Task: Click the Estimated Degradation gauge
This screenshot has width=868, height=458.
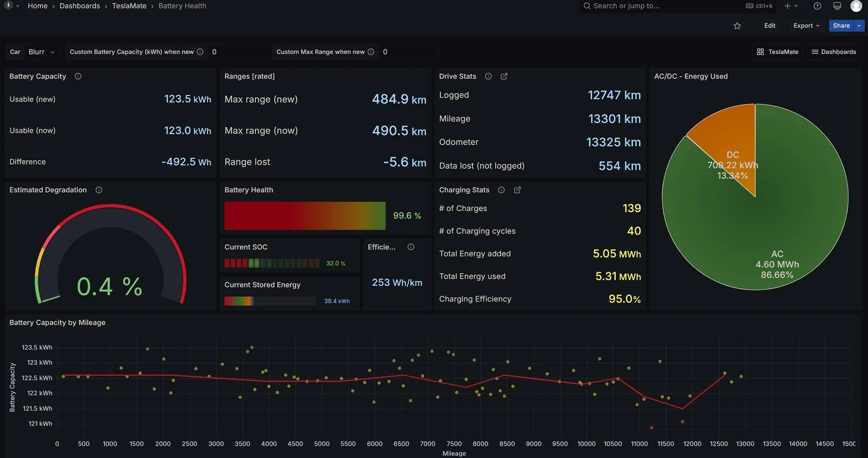Action: tap(111, 254)
